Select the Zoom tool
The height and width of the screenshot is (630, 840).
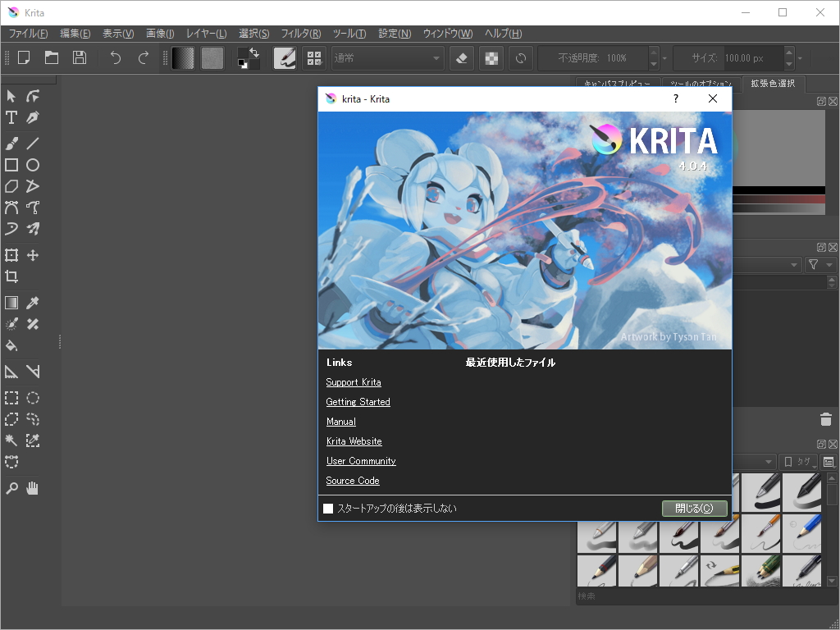[11, 488]
